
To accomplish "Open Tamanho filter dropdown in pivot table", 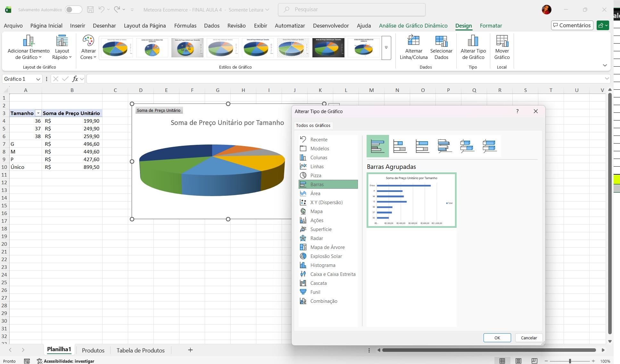I will 38,113.
